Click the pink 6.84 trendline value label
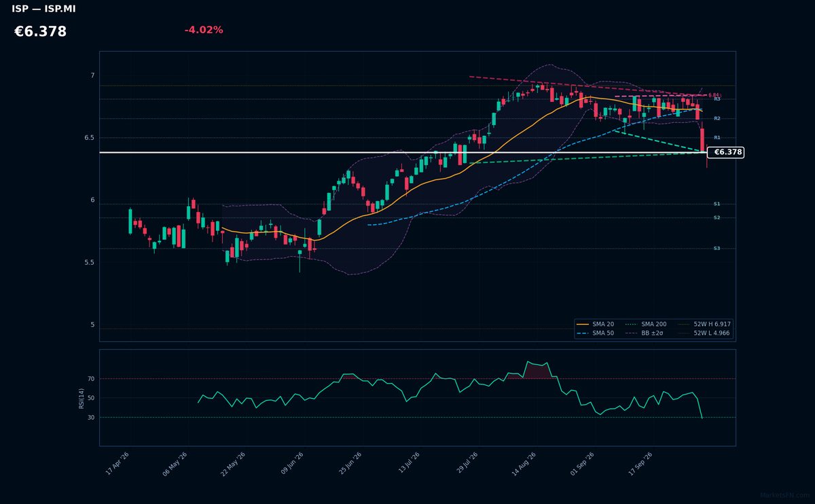The image size is (815, 504). [x=713, y=95]
